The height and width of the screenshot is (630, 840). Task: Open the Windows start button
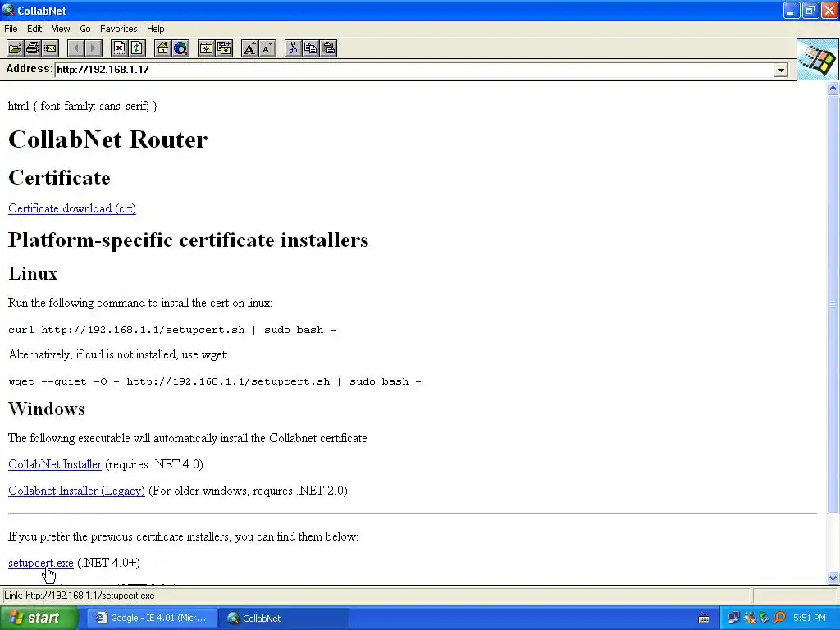click(x=39, y=619)
